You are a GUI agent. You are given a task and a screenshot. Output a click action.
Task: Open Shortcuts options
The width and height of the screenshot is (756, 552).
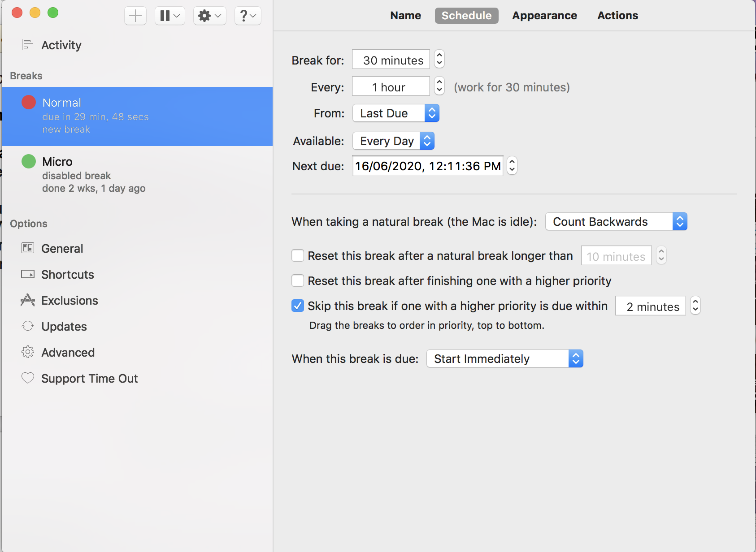coord(68,275)
